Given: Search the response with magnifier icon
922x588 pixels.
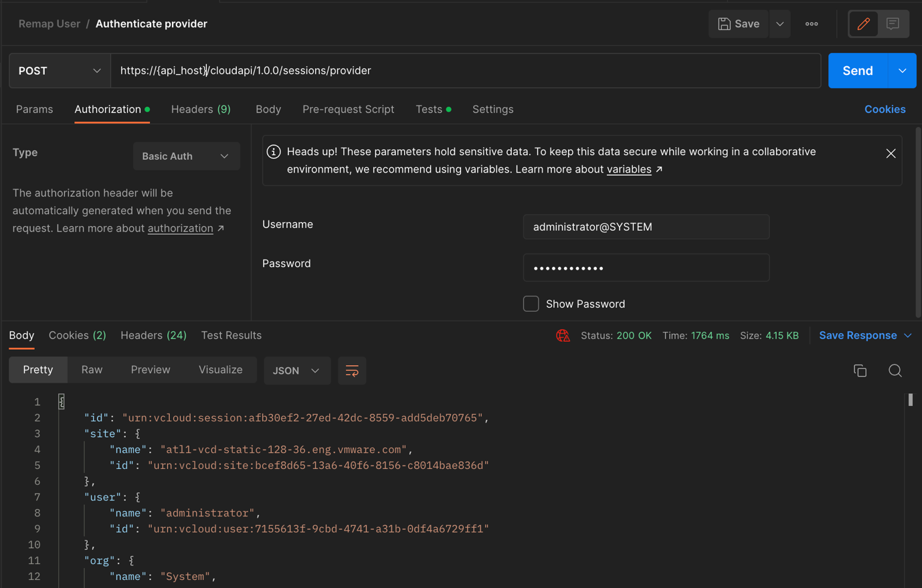Looking at the screenshot, I should 895,371.
